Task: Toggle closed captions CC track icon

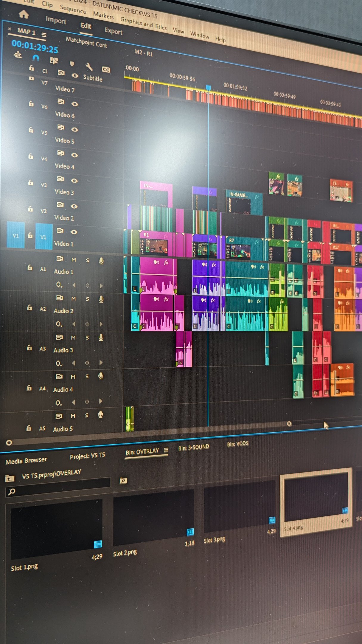Action: [x=106, y=69]
